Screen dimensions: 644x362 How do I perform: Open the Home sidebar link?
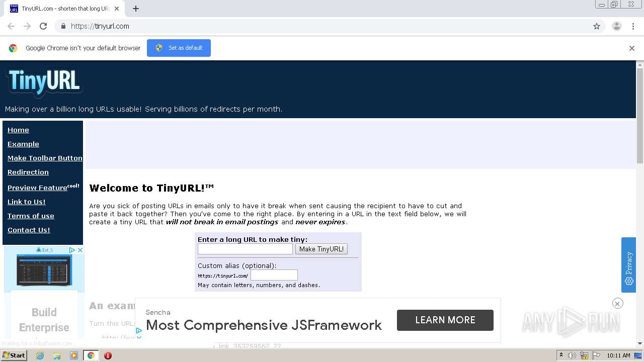(18, 130)
